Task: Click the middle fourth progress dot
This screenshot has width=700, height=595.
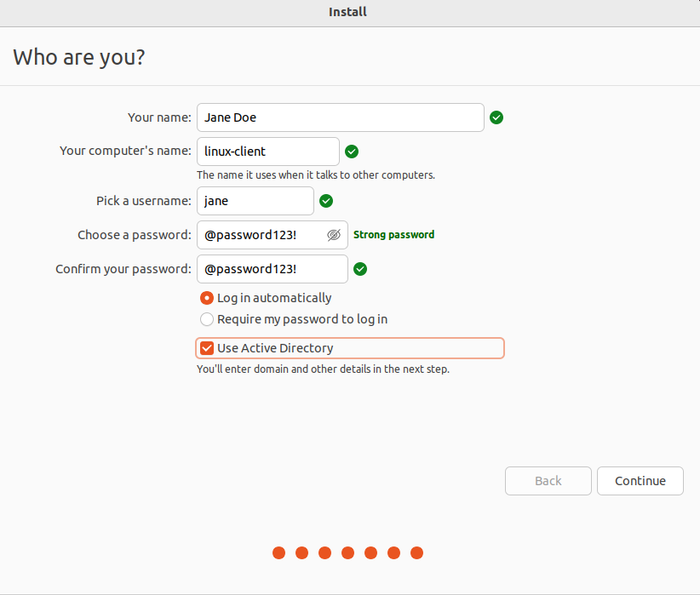Action: (347, 553)
